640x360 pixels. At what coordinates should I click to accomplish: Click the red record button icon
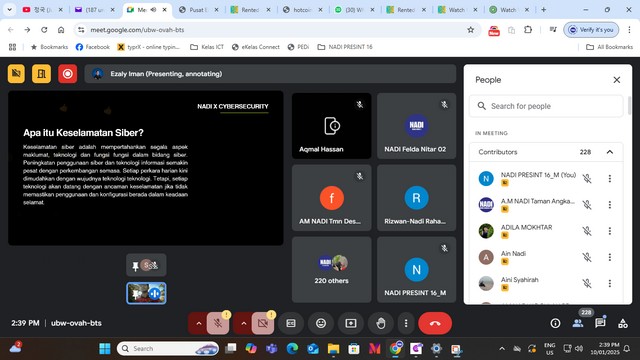click(67, 74)
